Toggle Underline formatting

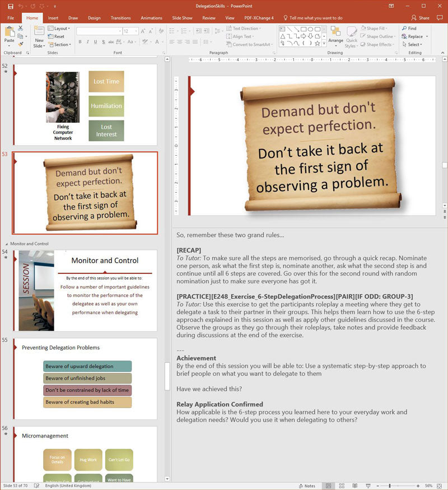tap(95, 41)
